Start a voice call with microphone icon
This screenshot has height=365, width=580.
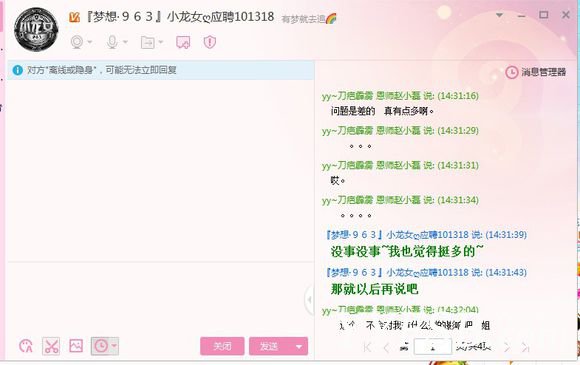click(112, 42)
